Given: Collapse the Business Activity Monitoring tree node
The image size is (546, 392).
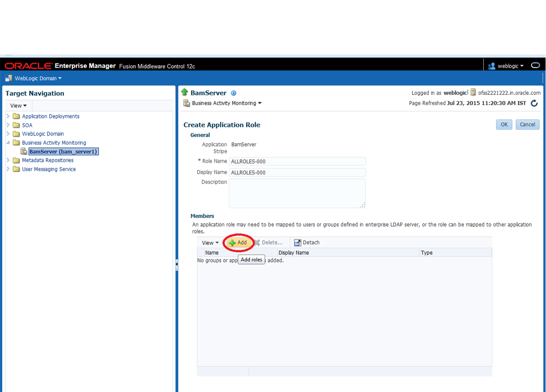Looking at the screenshot, I should 8,143.
